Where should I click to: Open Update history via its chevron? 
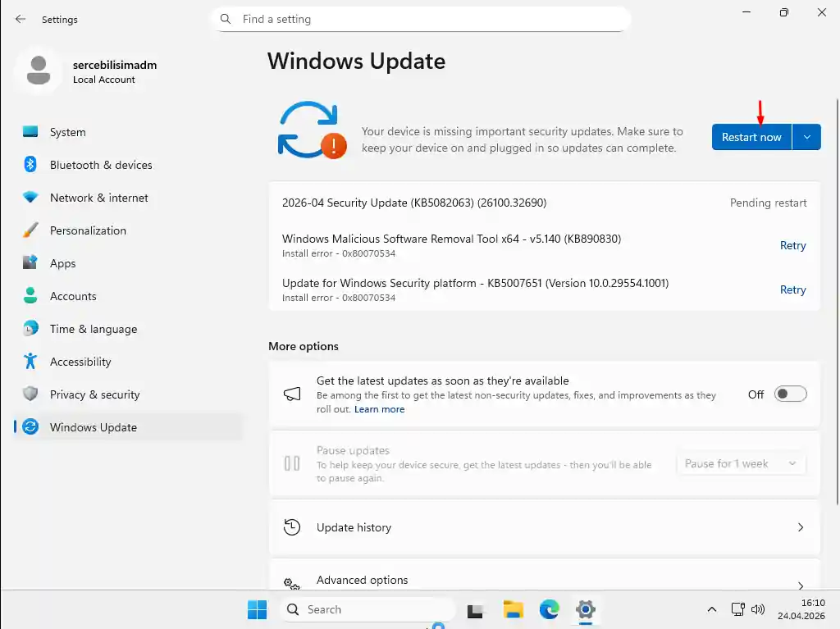click(x=801, y=528)
